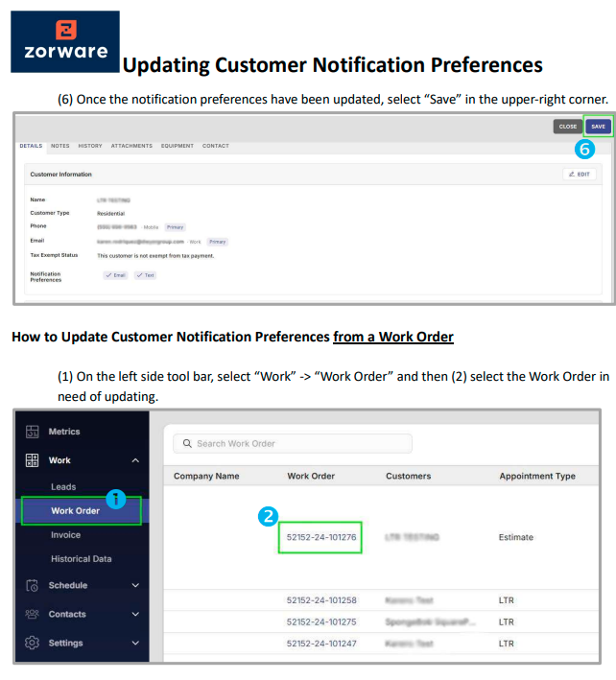Click the Search Work Order field

pyautogui.click(x=293, y=443)
